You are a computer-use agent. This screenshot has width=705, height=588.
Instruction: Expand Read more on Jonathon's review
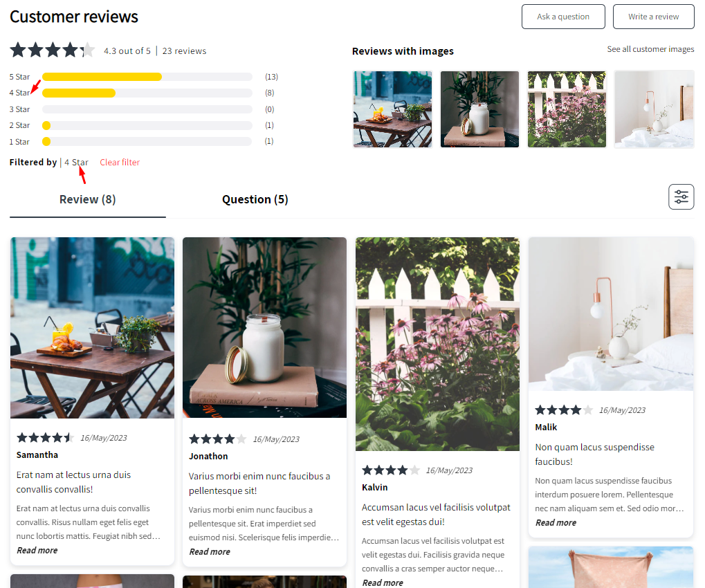[210, 551]
